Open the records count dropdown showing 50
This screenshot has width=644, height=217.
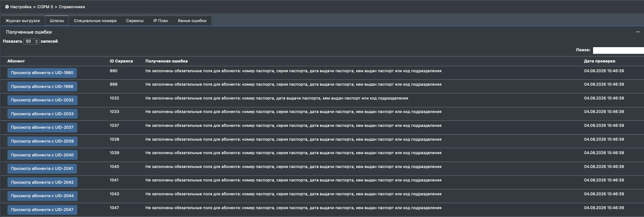(31, 42)
